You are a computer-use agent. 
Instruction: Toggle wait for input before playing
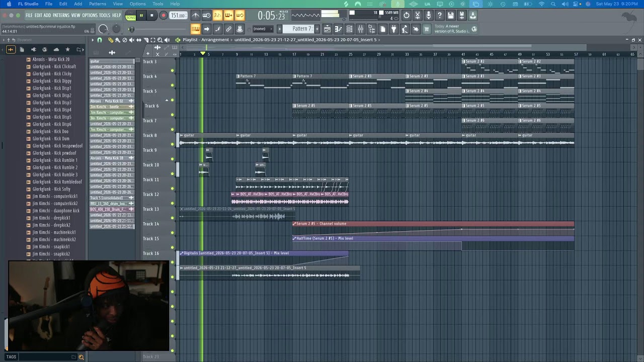click(x=206, y=16)
